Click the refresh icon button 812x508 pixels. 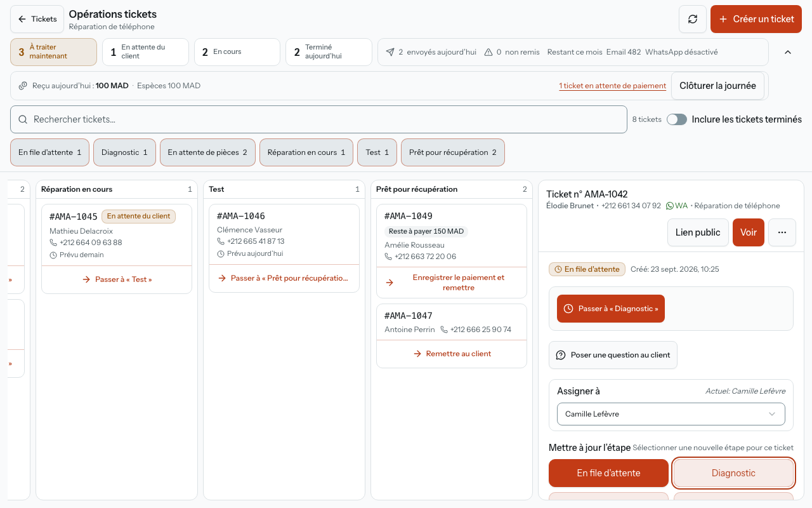(x=693, y=19)
